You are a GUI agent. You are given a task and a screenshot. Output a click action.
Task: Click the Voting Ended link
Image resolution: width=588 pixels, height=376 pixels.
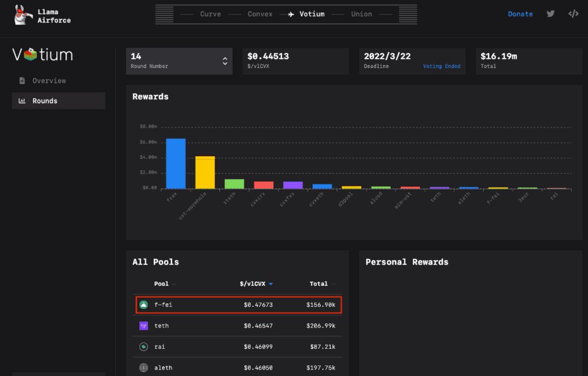tap(442, 66)
